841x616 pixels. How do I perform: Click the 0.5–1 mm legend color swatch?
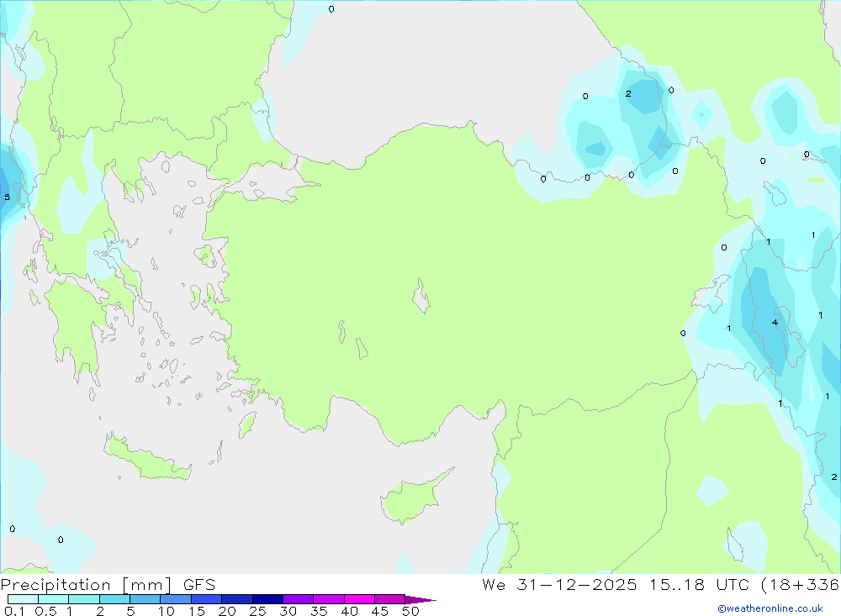pos(54,599)
